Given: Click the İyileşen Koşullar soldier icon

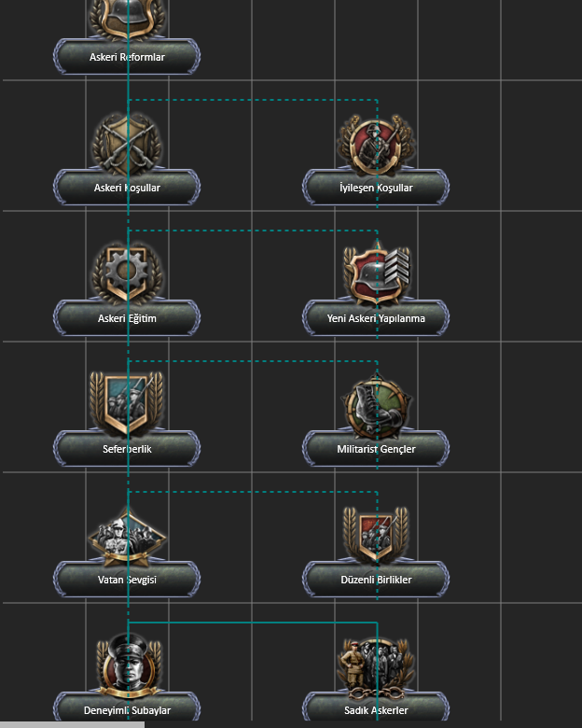Looking at the screenshot, I should coord(376,146).
